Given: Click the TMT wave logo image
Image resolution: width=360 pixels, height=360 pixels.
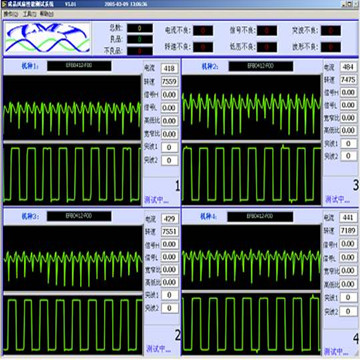Looking at the screenshot, I should [48, 38].
